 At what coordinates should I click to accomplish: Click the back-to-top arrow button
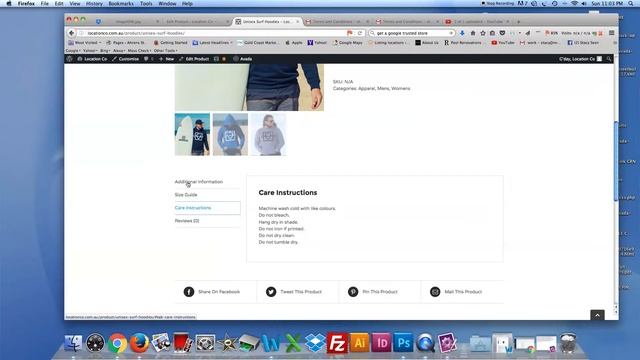coord(597,315)
